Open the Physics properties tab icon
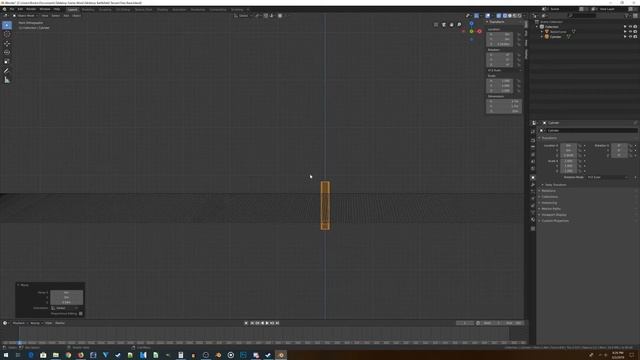 tap(533, 198)
